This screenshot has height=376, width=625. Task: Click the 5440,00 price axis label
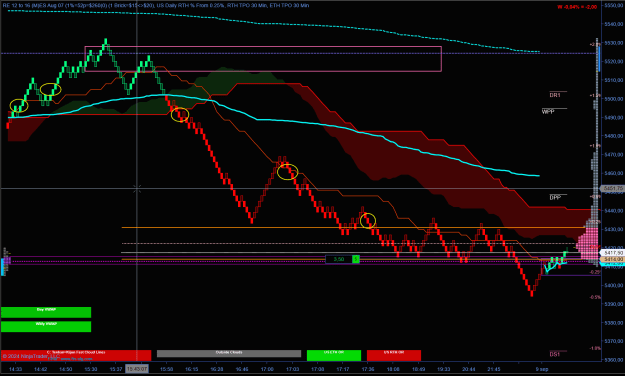613,211
